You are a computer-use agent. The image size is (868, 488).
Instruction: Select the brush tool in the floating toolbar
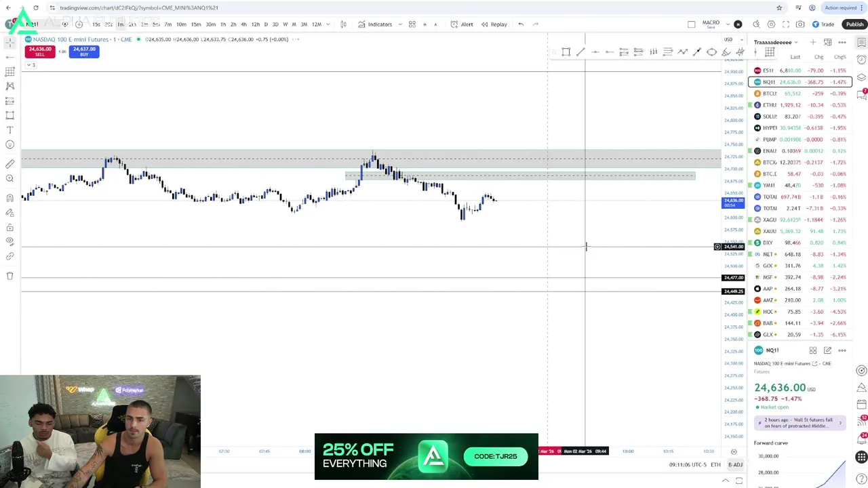pos(726,52)
